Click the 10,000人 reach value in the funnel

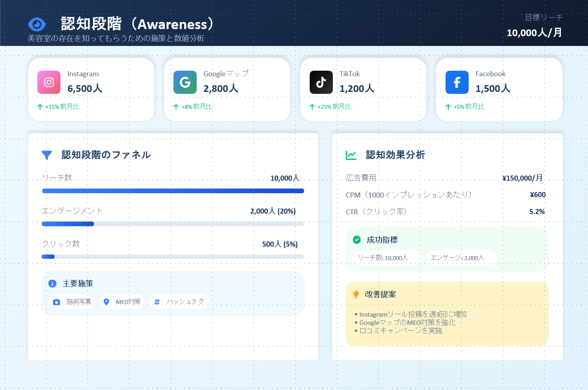[285, 178]
